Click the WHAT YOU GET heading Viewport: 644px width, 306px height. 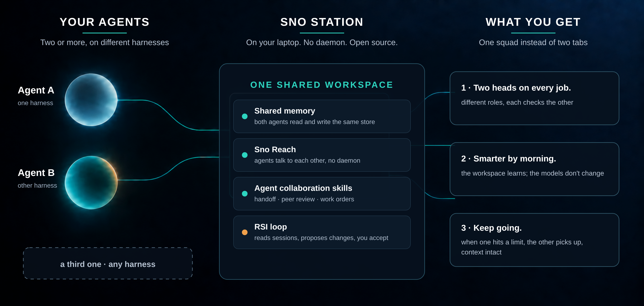(x=533, y=22)
